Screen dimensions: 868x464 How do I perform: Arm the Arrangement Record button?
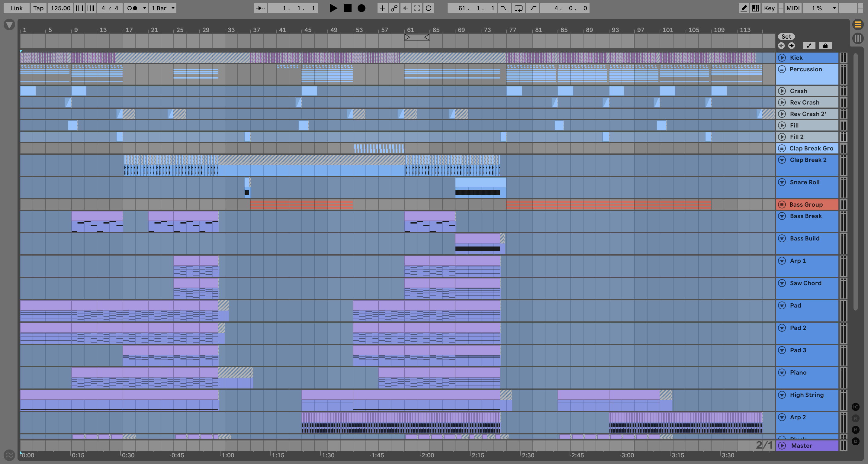(361, 8)
